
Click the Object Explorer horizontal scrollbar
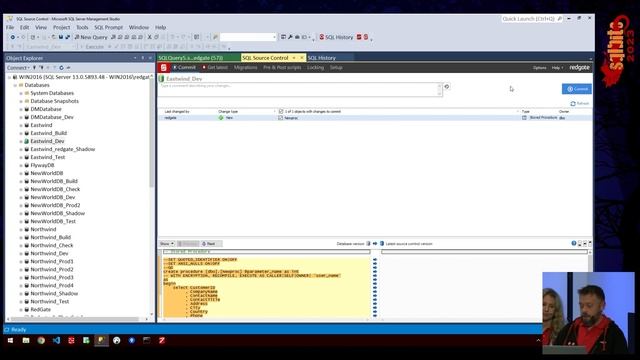point(76,319)
